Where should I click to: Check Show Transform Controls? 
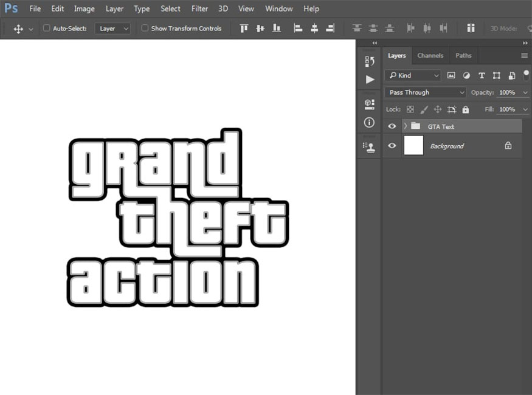tap(145, 28)
